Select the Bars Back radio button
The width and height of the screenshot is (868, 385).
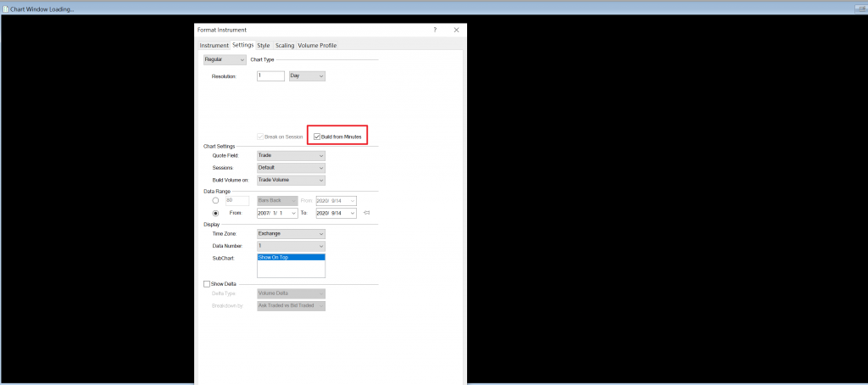click(215, 201)
